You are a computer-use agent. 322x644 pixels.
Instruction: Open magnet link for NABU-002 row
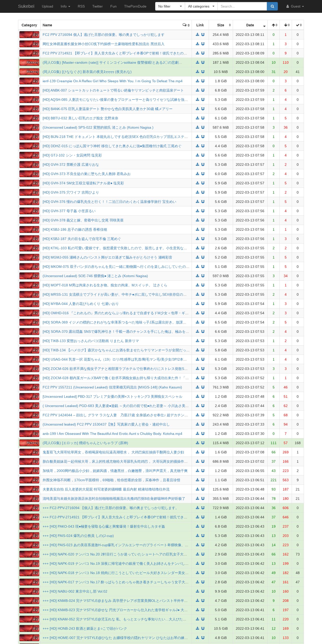click(x=203, y=591)
